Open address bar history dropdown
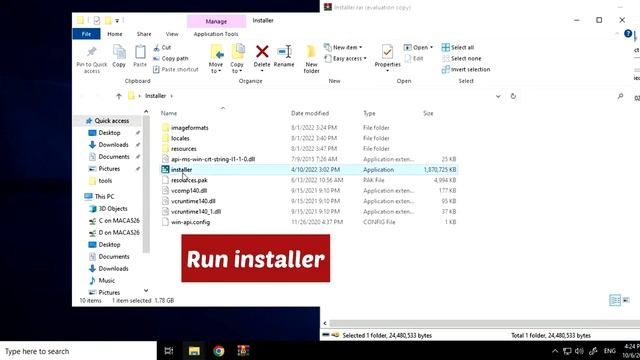 (x=498, y=96)
